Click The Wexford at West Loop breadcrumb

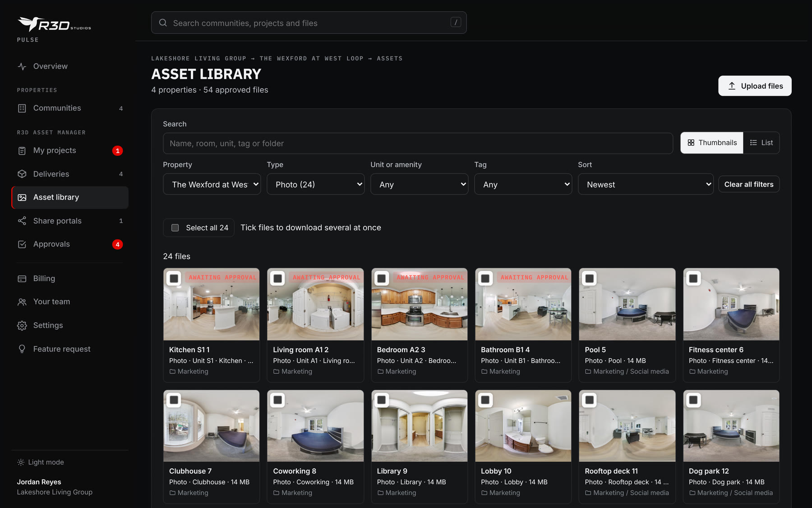coord(311,59)
